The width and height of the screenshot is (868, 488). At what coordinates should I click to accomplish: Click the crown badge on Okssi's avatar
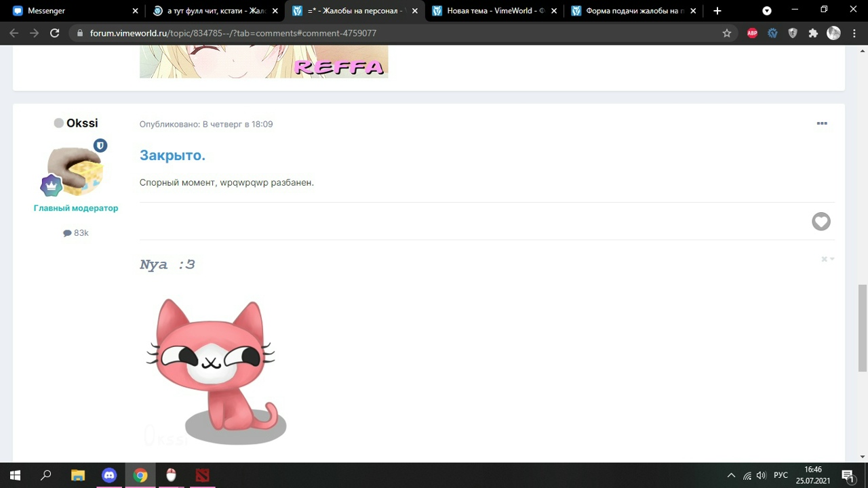tap(52, 184)
